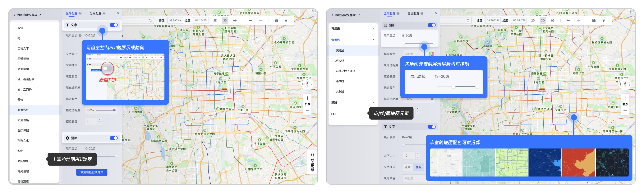Select 加粗 bold text style
This screenshot has width=644, height=193.
pyautogui.click(x=419, y=167)
